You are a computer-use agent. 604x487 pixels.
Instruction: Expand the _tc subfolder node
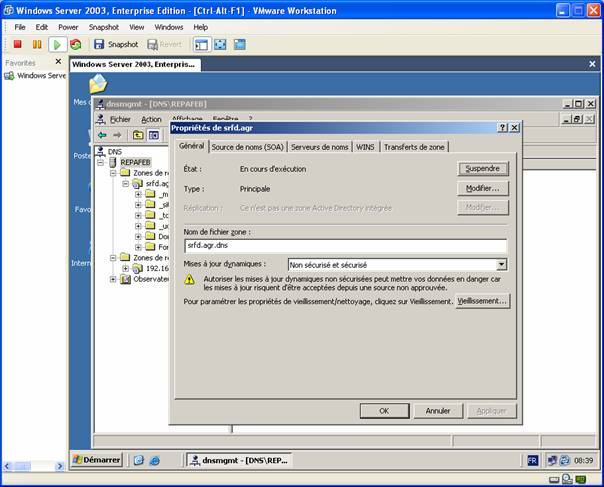(138, 215)
